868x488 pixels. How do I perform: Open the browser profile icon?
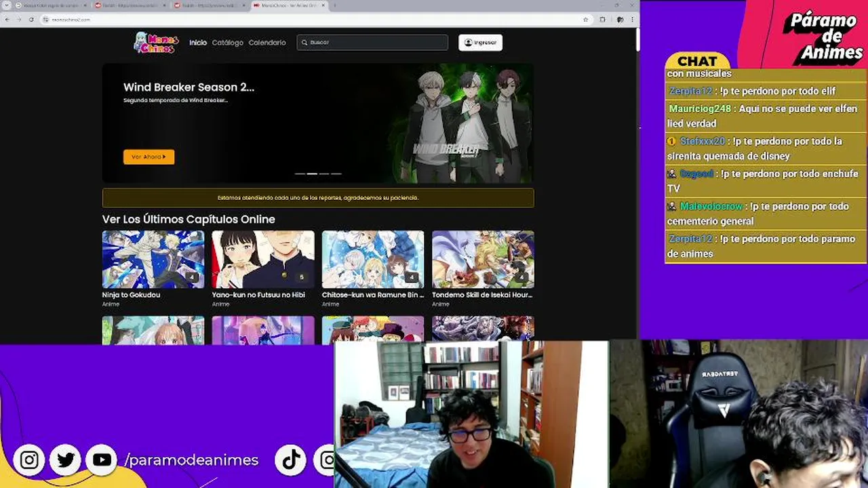coord(619,19)
